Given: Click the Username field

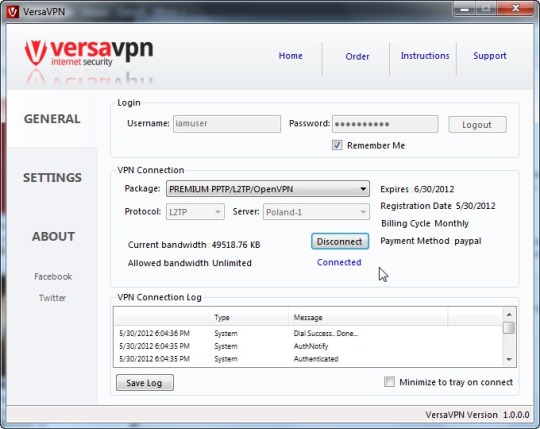Looking at the screenshot, I should click(x=227, y=124).
